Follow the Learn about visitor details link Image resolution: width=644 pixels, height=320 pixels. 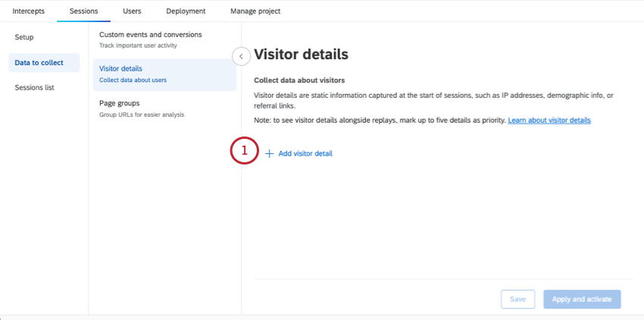549,121
